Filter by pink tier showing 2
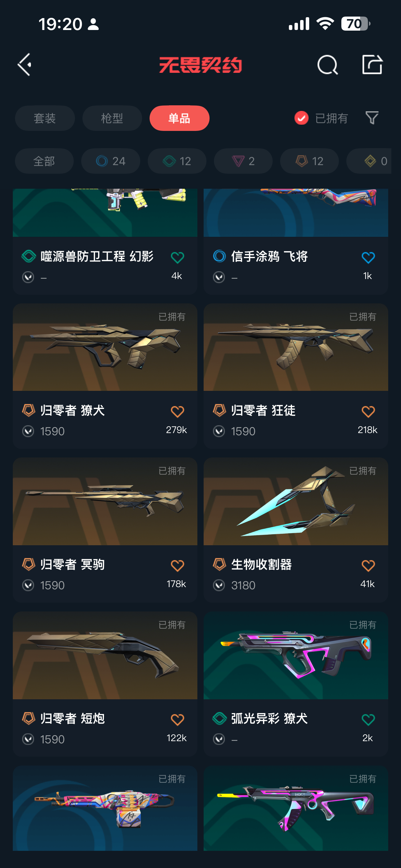This screenshot has height=868, width=401. 243,161
